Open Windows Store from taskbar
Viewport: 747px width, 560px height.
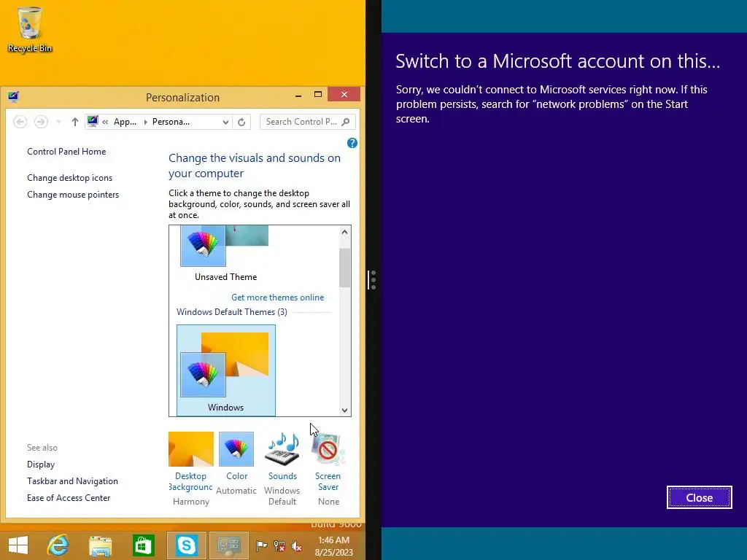point(143,545)
